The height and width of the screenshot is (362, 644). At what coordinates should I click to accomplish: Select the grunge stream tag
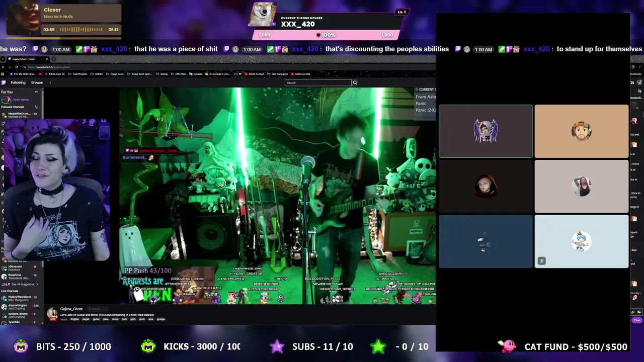[160, 319]
